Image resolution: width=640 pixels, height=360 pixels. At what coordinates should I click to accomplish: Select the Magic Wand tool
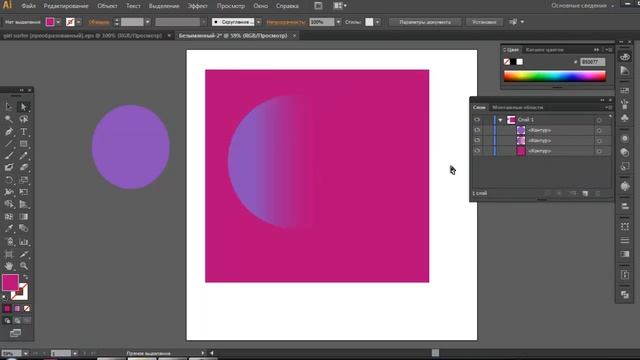click(9, 119)
